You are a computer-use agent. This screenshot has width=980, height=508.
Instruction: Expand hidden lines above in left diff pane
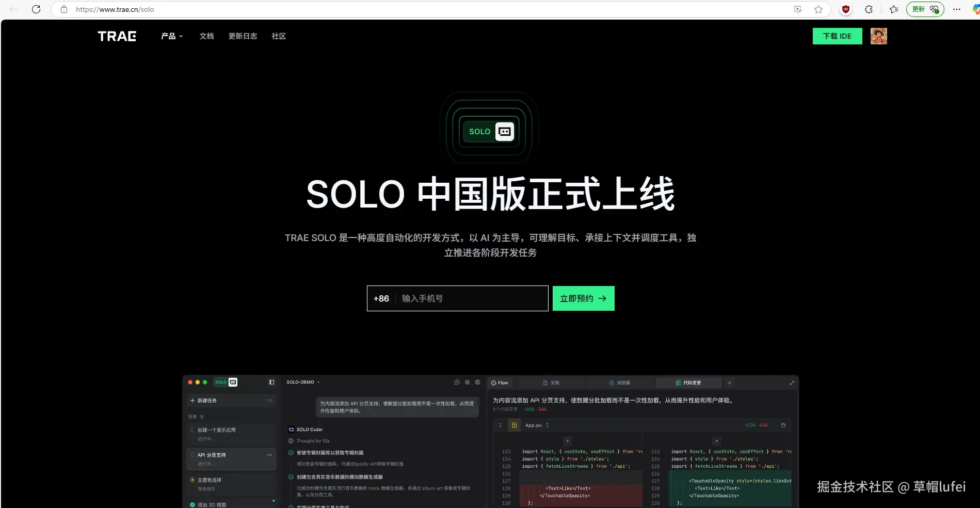(x=568, y=441)
